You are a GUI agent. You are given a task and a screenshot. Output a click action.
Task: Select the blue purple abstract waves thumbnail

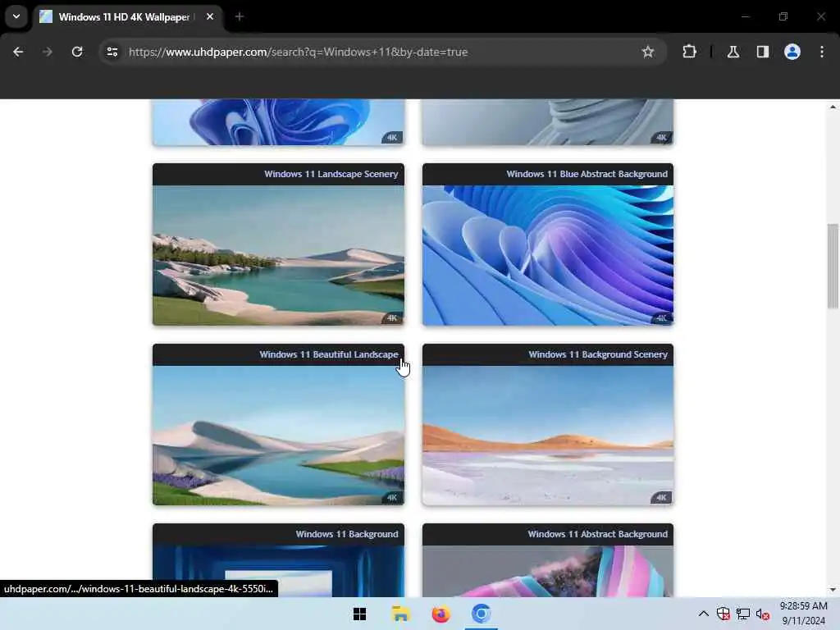pyautogui.click(x=547, y=256)
